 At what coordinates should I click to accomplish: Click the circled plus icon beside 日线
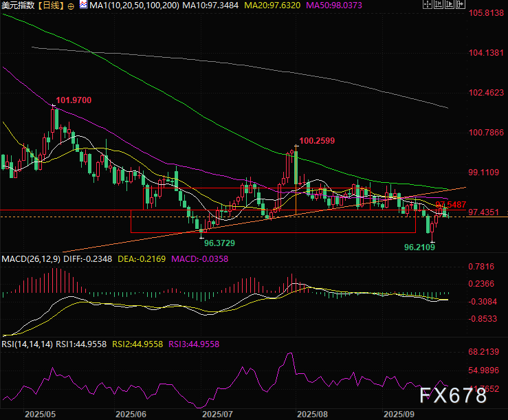click(71, 5)
